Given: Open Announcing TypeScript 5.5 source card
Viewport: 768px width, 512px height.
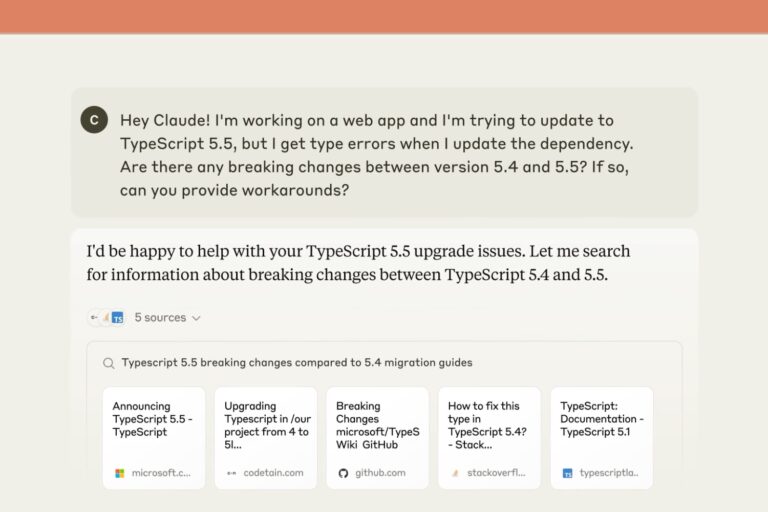Looking at the screenshot, I should point(154,438).
